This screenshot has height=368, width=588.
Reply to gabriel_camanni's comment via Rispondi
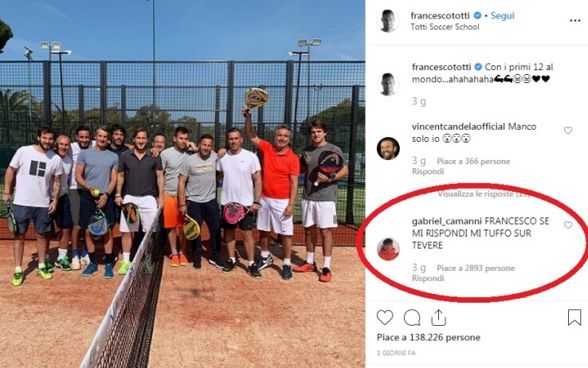click(x=428, y=279)
